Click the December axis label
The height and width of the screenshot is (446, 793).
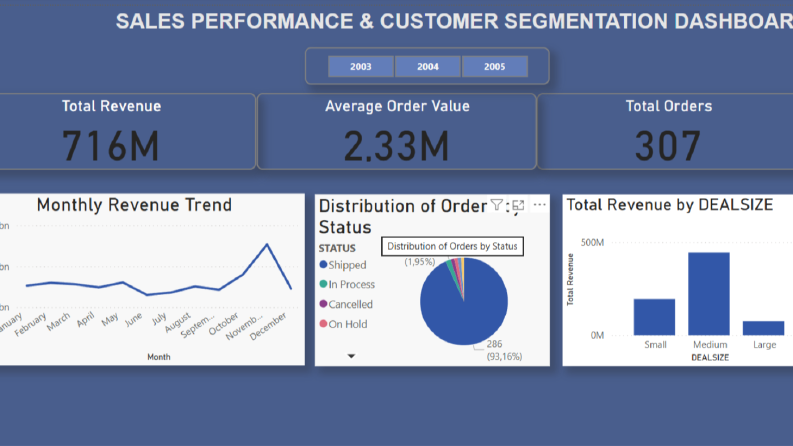click(269, 326)
